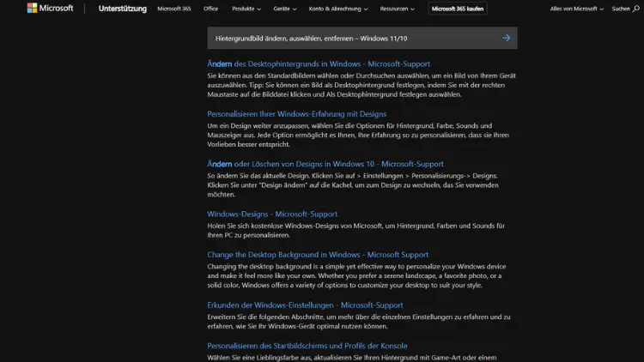Click text "So ändern Sie das aktuelle Design"
Viewport: 644px width, 362px height.
(258, 176)
